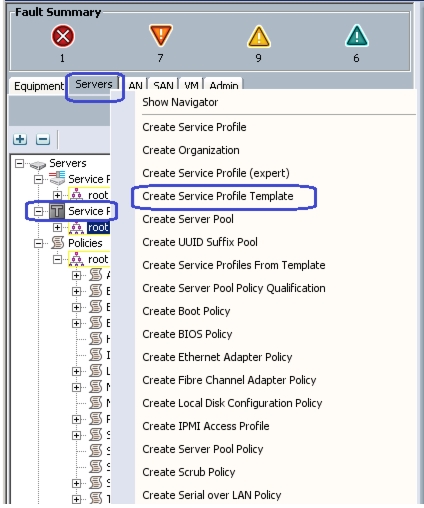Click the Policies scroll icon in tree

click(x=57, y=243)
